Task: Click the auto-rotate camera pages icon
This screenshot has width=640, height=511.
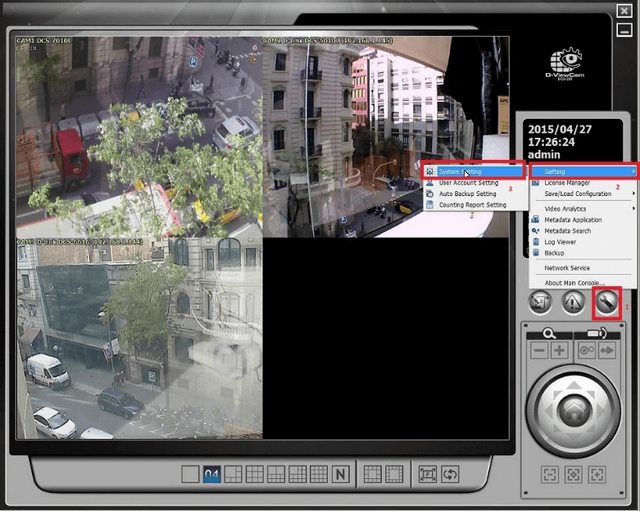Action: (450, 474)
